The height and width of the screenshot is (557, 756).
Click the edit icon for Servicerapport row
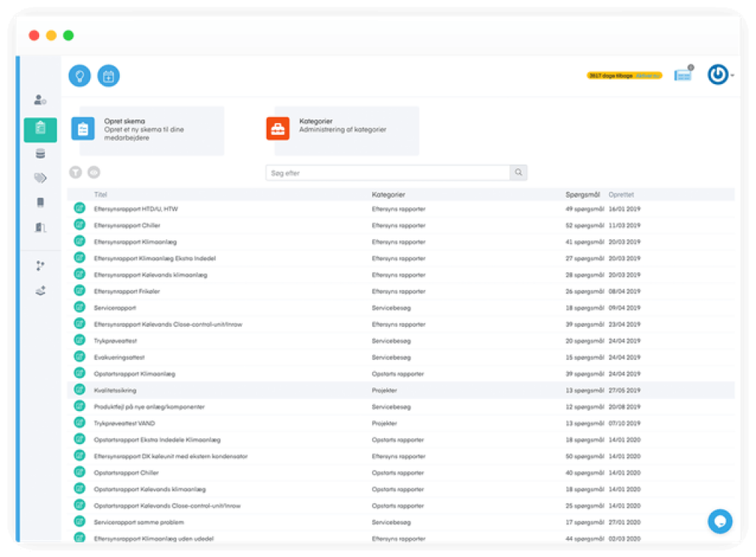79,308
